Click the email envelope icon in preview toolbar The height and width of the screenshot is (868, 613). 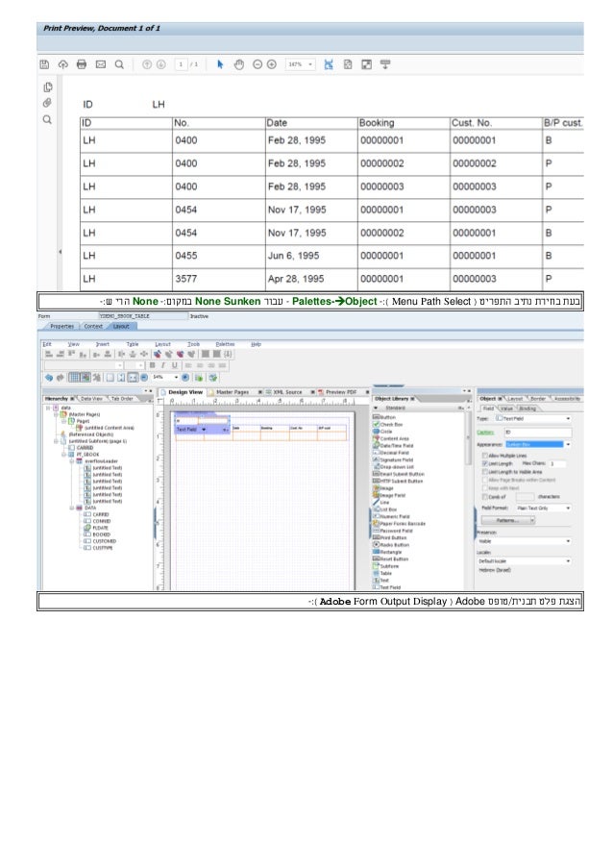[99, 64]
